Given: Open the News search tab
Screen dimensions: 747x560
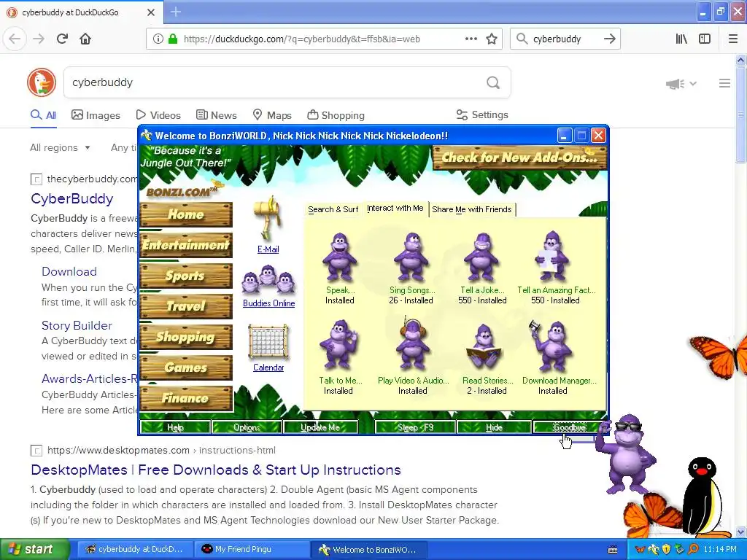Looking at the screenshot, I should (216, 115).
